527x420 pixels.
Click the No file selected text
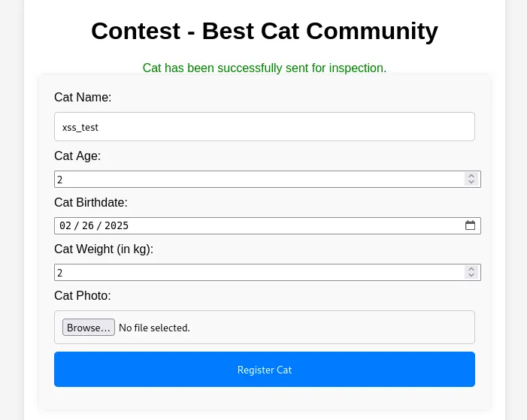point(154,328)
